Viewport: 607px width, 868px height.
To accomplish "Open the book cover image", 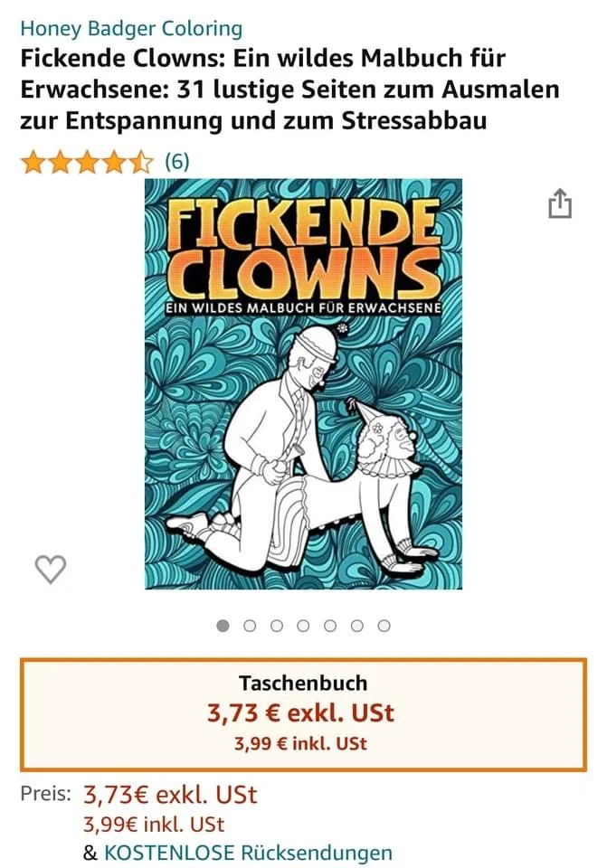I will tap(303, 383).
